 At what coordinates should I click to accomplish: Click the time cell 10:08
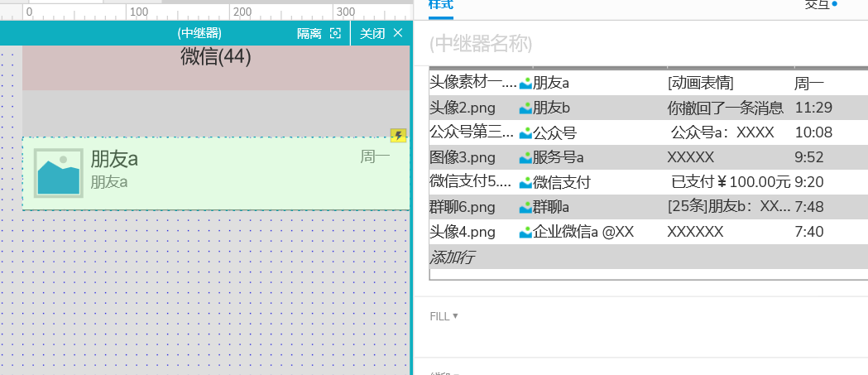point(813,132)
